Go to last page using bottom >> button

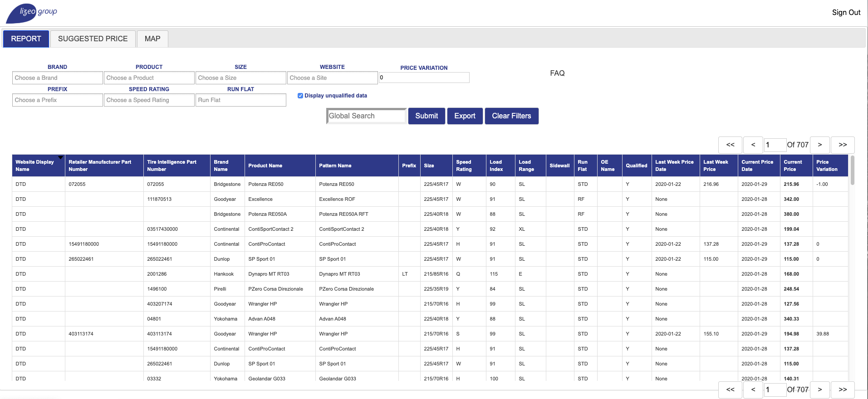coord(843,390)
